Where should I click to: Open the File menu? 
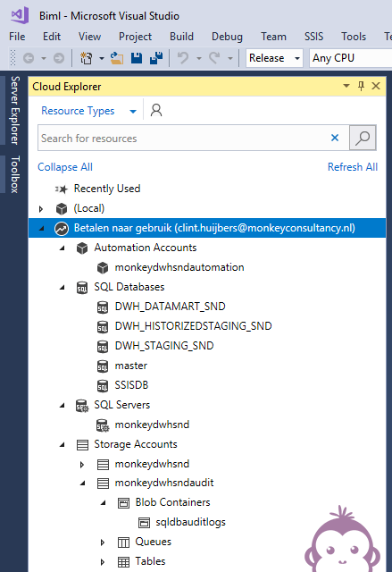[17, 37]
